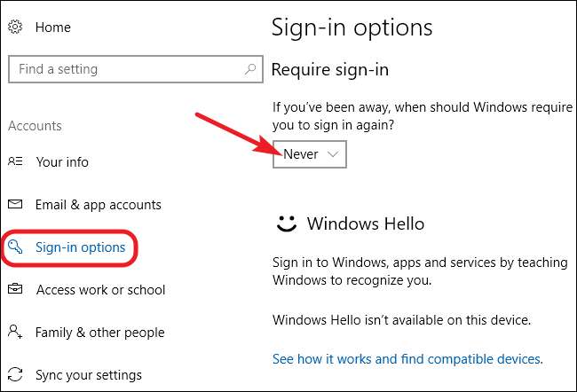Open Access work or school

[x=100, y=290]
